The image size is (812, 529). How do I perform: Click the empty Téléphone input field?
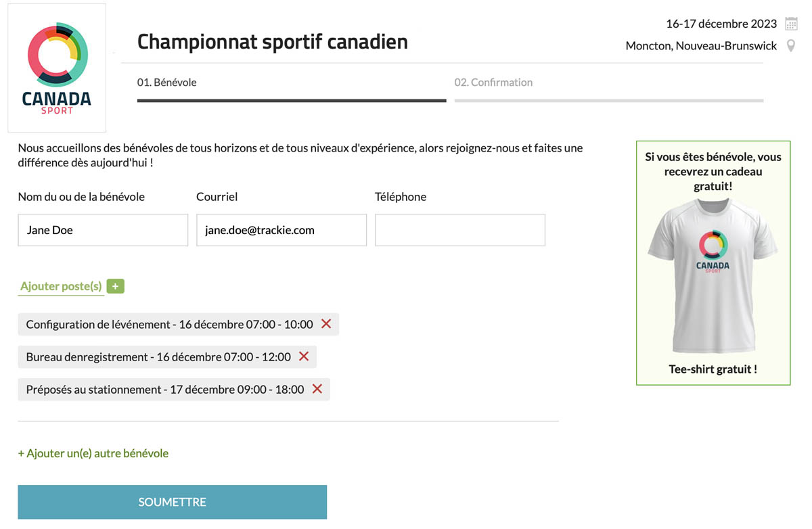(x=460, y=230)
